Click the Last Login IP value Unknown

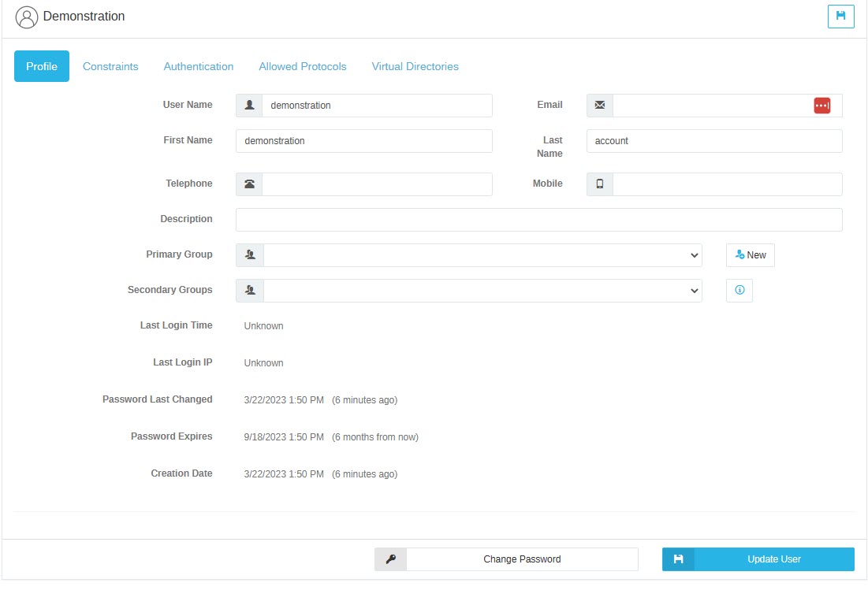click(x=263, y=363)
